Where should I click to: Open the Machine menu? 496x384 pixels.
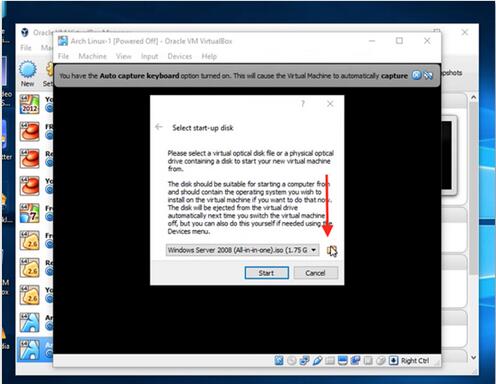(92, 56)
